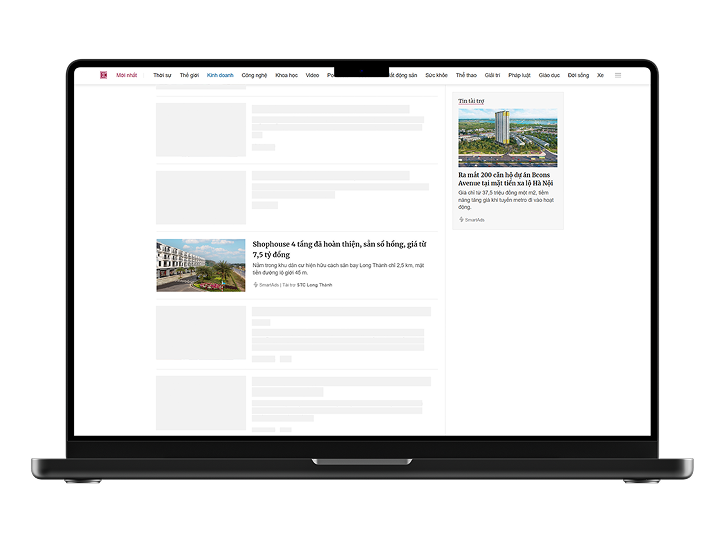
Task: Switch to the Công nghệ section
Action: pos(254,75)
